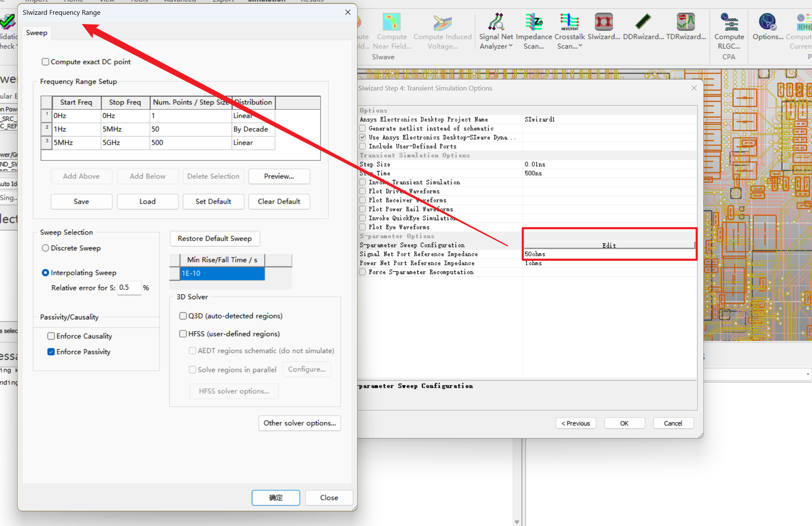The height and width of the screenshot is (526, 812).
Task: Expand the Signal Net Analyzer dropdown arrow
Action: (x=511, y=46)
